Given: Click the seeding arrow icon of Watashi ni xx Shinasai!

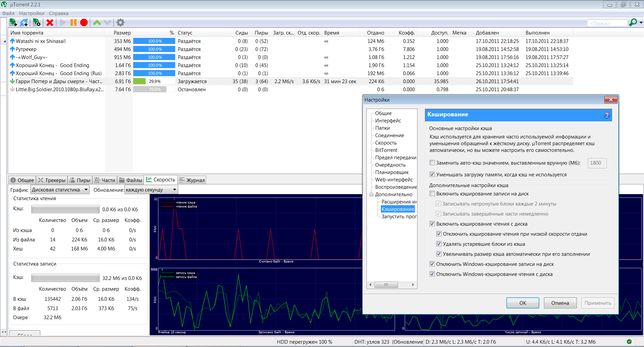Looking at the screenshot, I should pyautogui.click(x=12, y=41).
